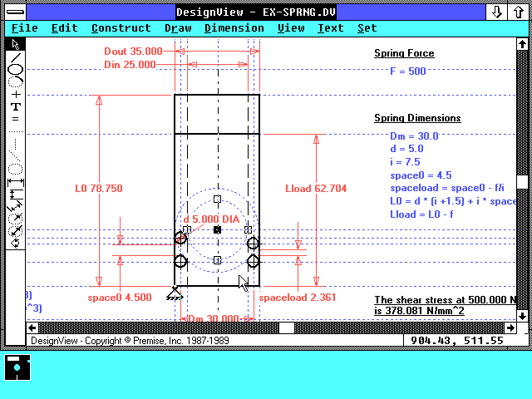
Task: Select the Text T tool
Action: pyautogui.click(x=15, y=107)
